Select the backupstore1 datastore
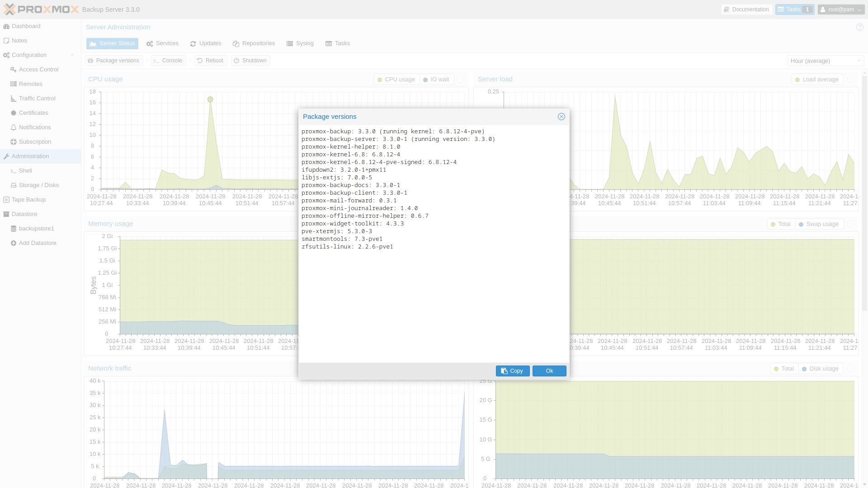Screen dimensions: 868x488 36,228
